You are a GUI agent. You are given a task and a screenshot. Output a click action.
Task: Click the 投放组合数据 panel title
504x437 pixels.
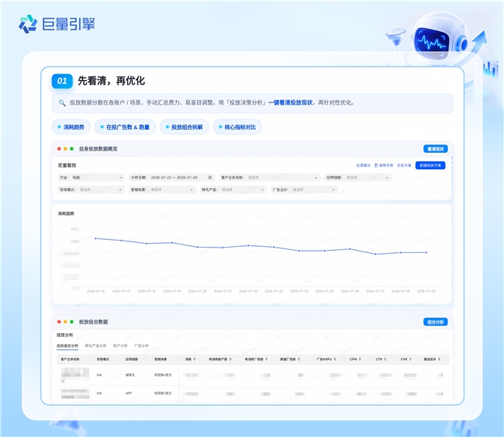[93, 322]
